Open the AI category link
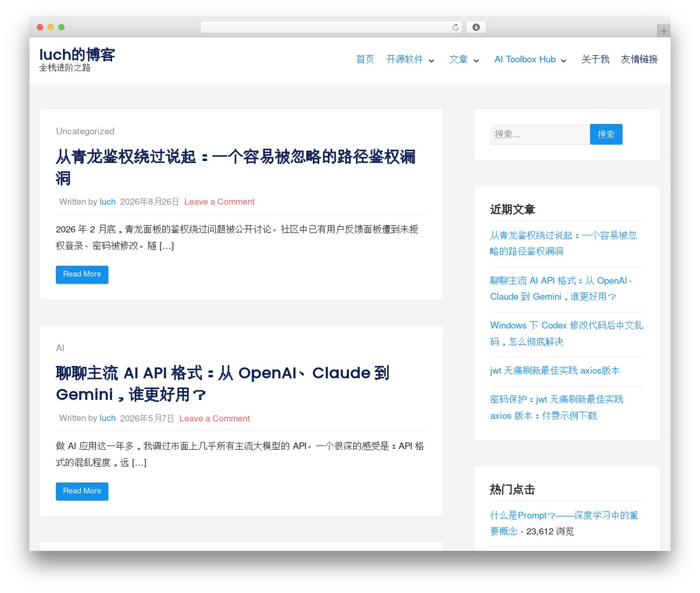The image size is (700, 593). [60, 348]
